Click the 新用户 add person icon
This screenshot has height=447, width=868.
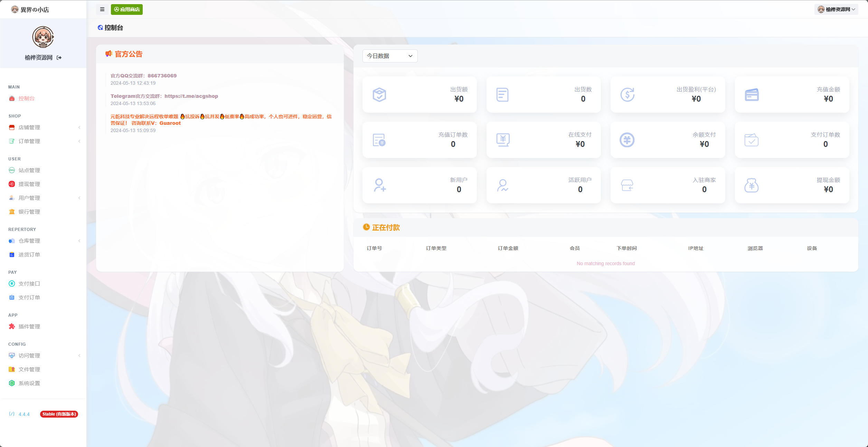point(380,185)
